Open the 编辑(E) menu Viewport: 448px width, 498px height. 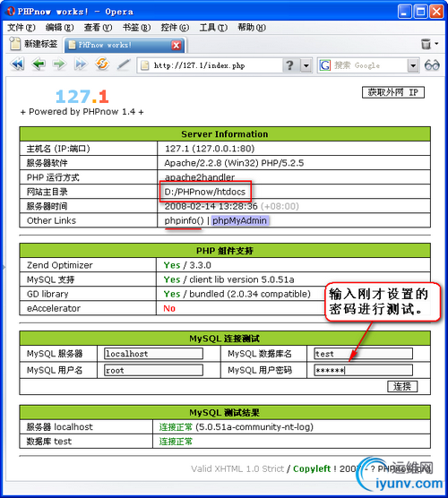[x=59, y=28]
